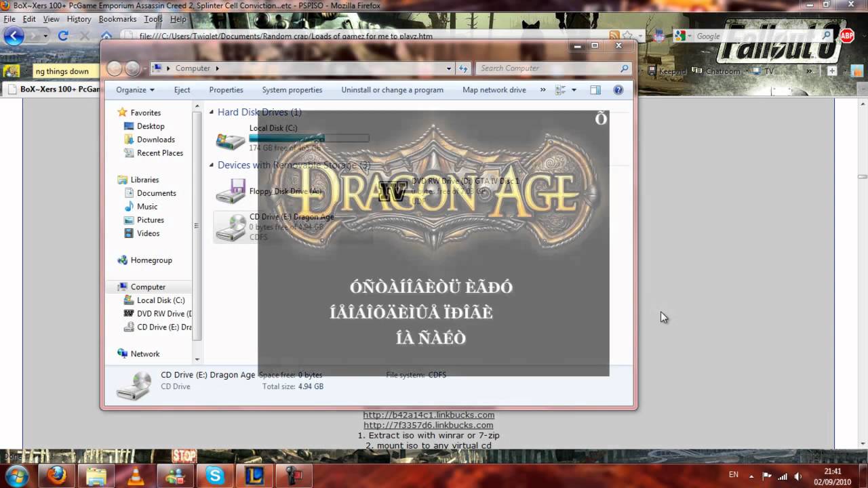Click Firefox back button
Screen dimensions: 868x488
pyautogui.click(x=15, y=36)
